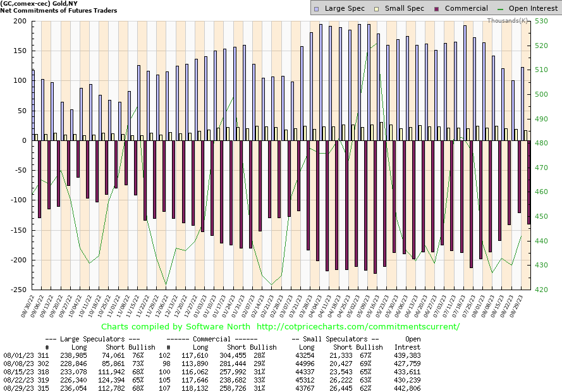Click the Gold,NY chart symbol heading
Viewport: 562px width, 392px height.
(x=39, y=4)
